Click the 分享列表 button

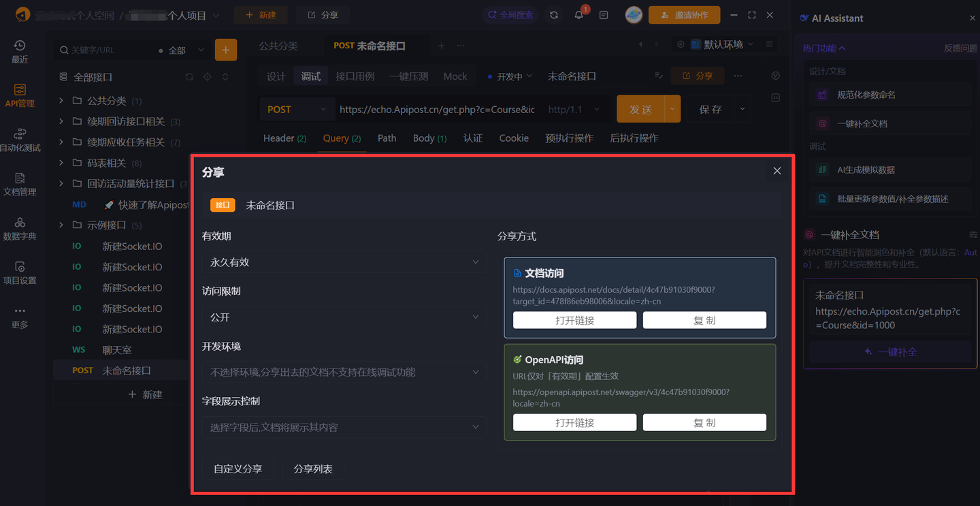pos(313,469)
